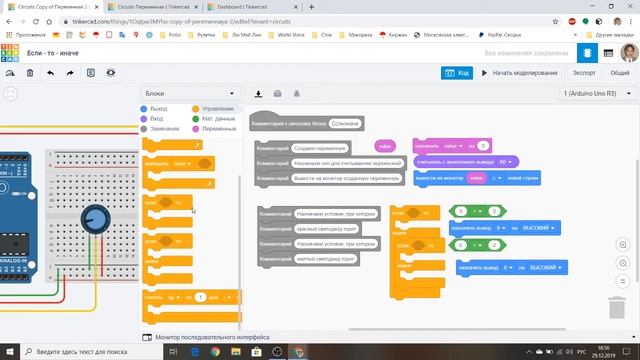Open comparison operator dropdown in upper green block
The image size is (640, 360).
pyautogui.click(x=478, y=211)
